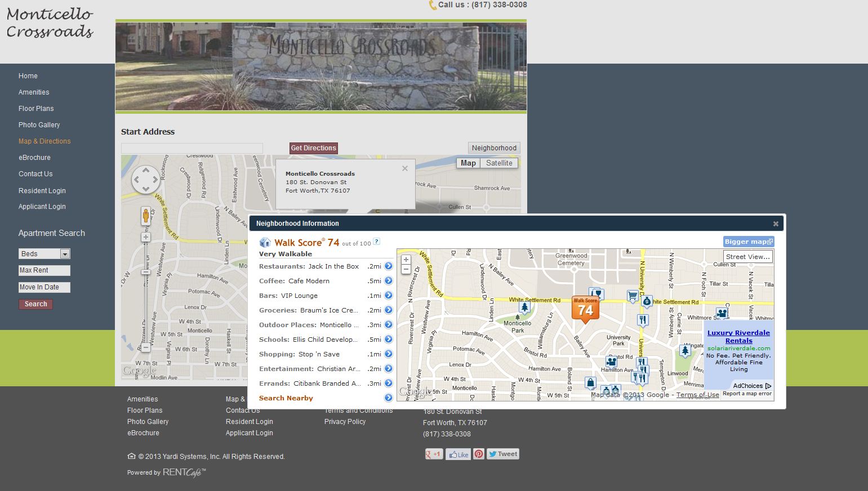Screen dimensions: 868x491
Task: Go to Home page in sidebar
Action: click(x=28, y=76)
